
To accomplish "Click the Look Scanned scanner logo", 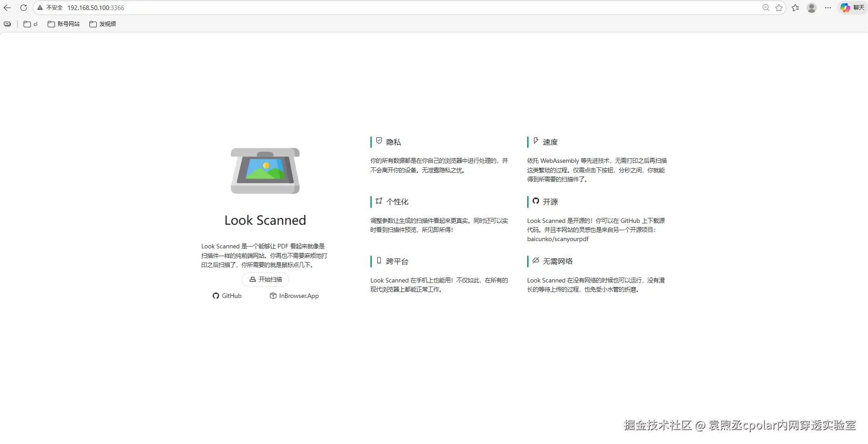I will point(265,171).
